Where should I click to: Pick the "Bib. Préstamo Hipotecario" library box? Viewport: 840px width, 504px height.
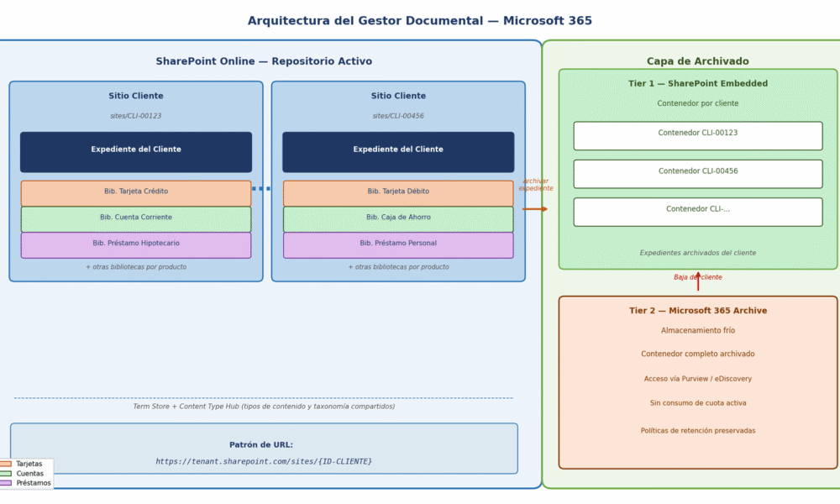(136, 245)
